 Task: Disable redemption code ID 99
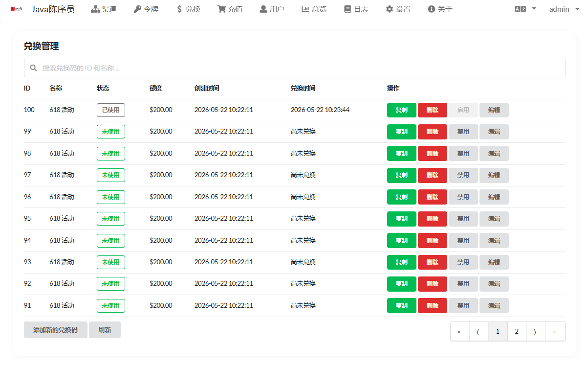tap(463, 132)
